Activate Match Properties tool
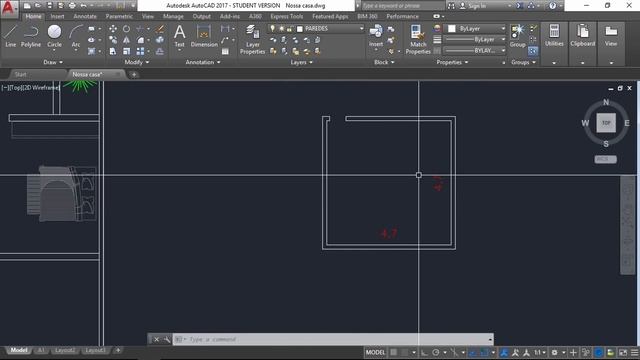This screenshot has width=640, height=360. (x=418, y=39)
